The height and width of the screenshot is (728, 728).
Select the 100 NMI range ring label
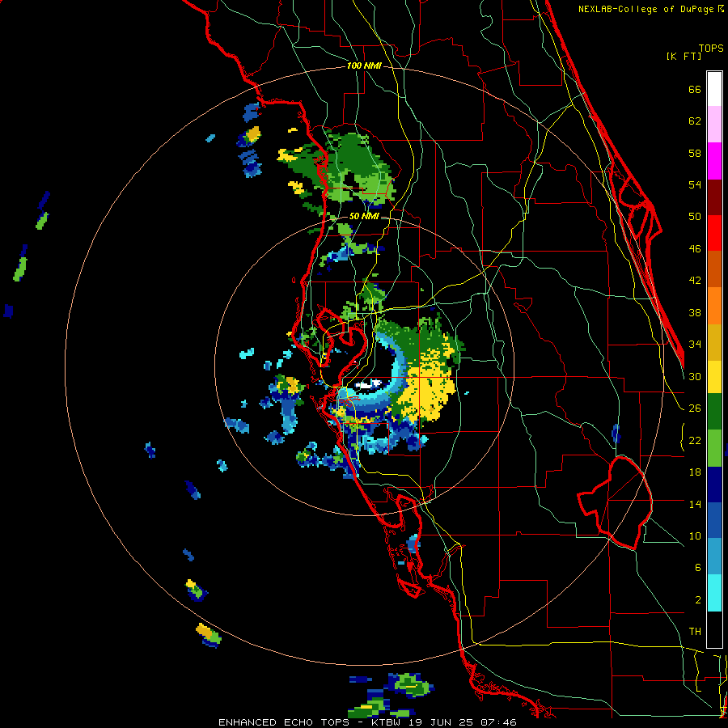tap(364, 66)
